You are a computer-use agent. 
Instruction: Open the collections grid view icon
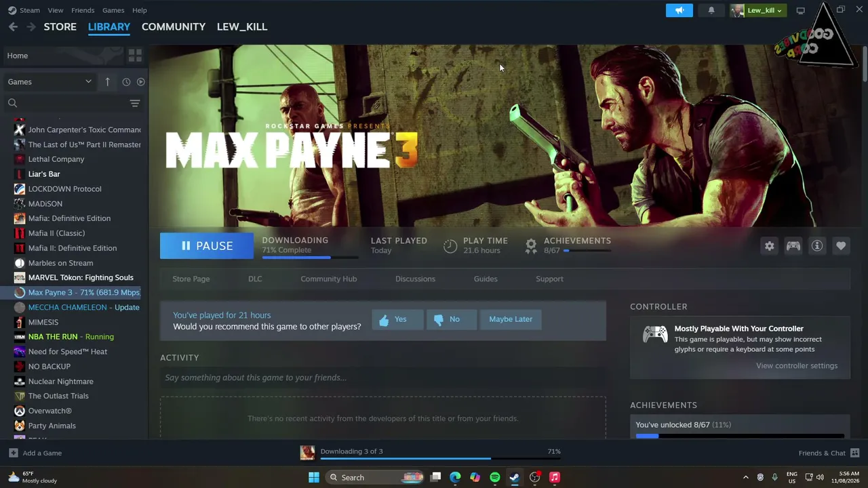[135, 56]
